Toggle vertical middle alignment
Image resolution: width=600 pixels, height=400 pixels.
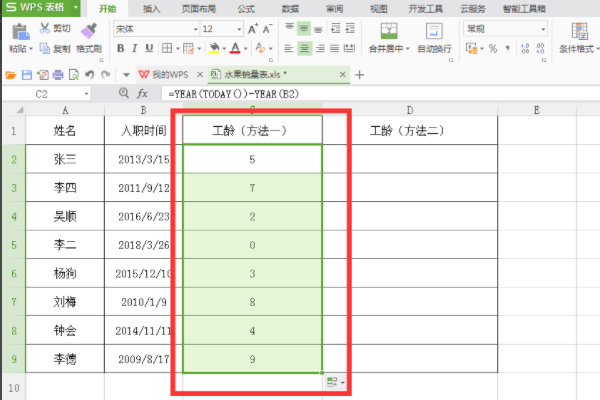coord(304,28)
